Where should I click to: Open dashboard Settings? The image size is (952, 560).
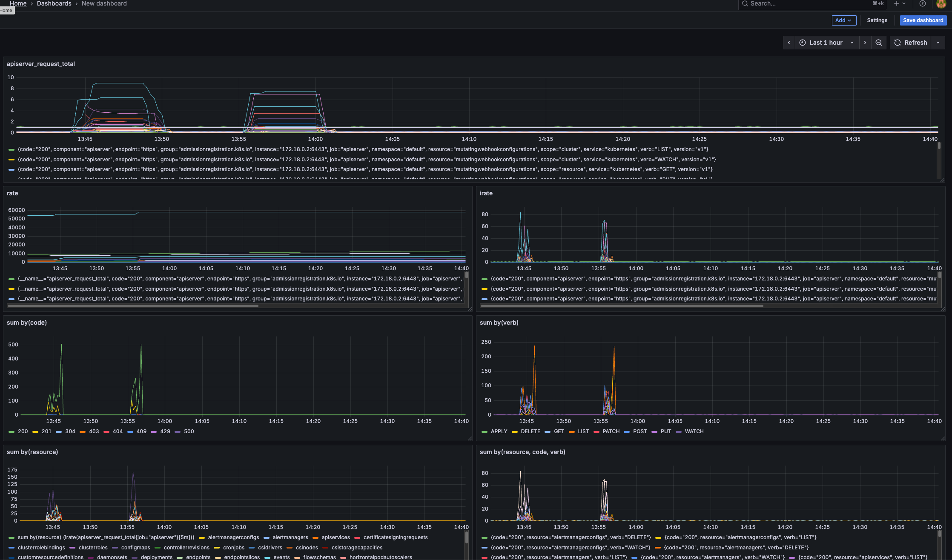pyautogui.click(x=877, y=20)
